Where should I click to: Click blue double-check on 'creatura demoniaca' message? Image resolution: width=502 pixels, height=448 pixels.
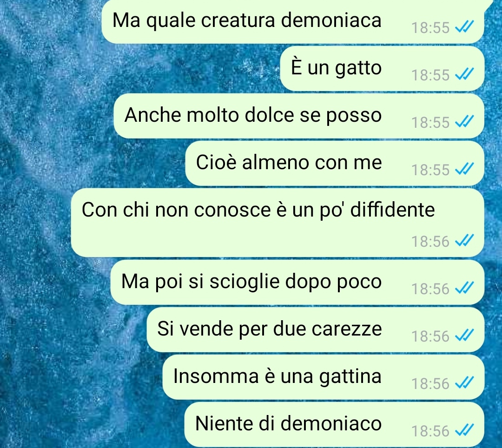coord(464,27)
